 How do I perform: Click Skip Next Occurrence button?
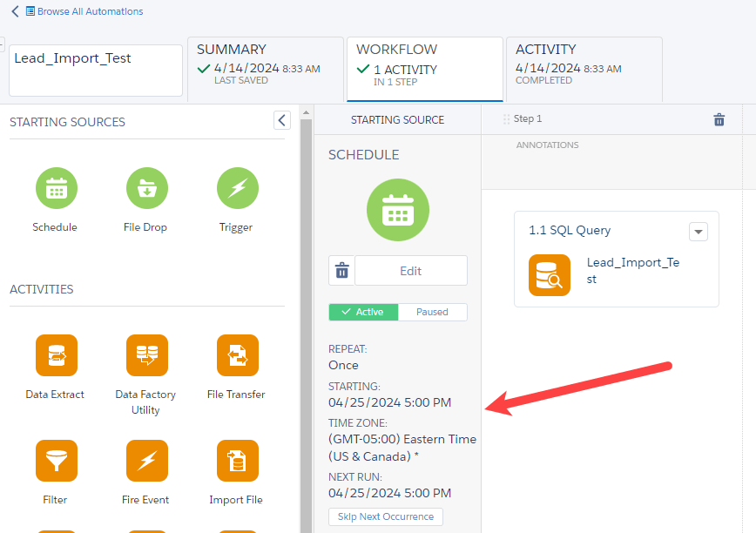pyautogui.click(x=385, y=516)
